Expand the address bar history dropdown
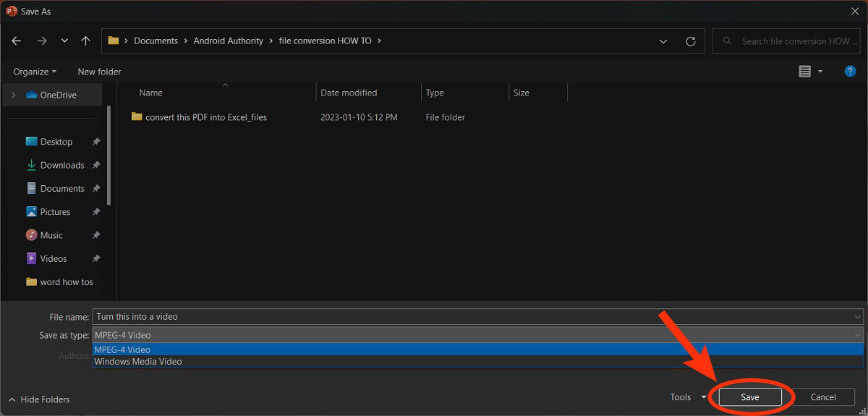This screenshot has height=416, width=868. tap(663, 41)
